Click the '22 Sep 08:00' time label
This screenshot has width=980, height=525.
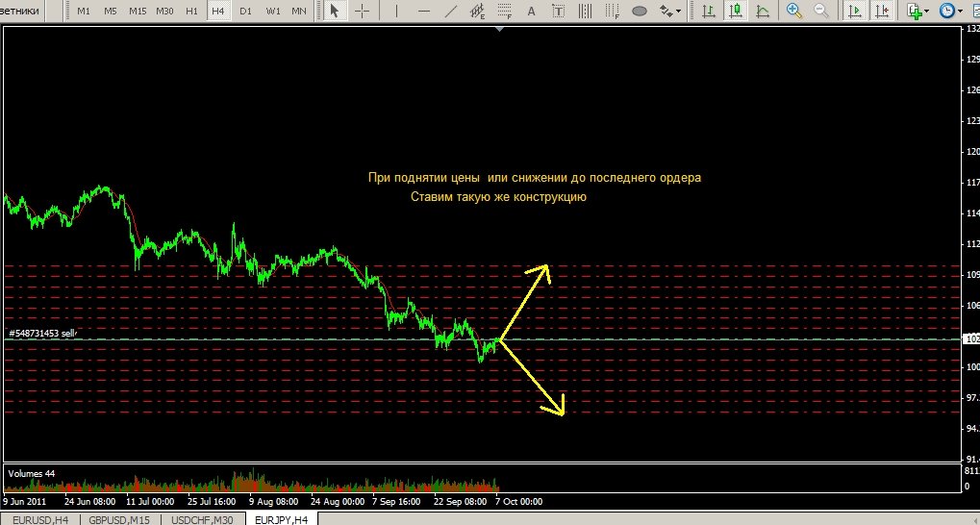pos(460,501)
